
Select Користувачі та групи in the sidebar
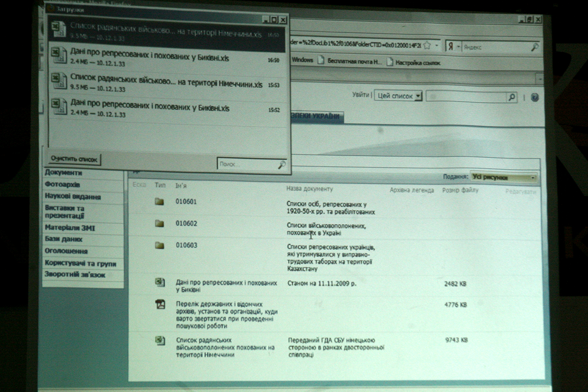click(80, 264)
